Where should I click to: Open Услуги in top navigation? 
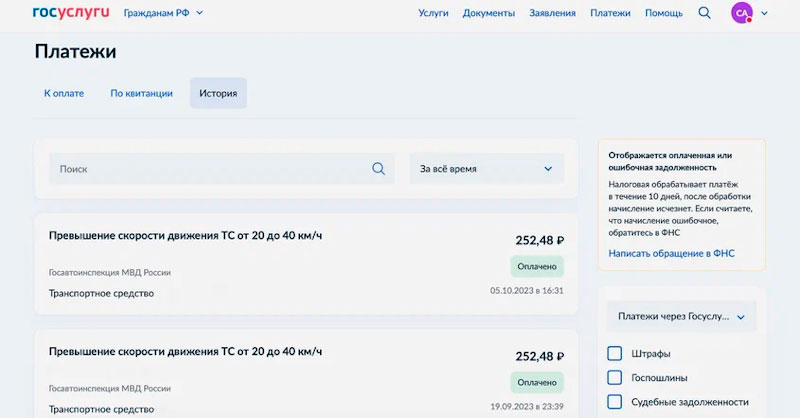433,13
